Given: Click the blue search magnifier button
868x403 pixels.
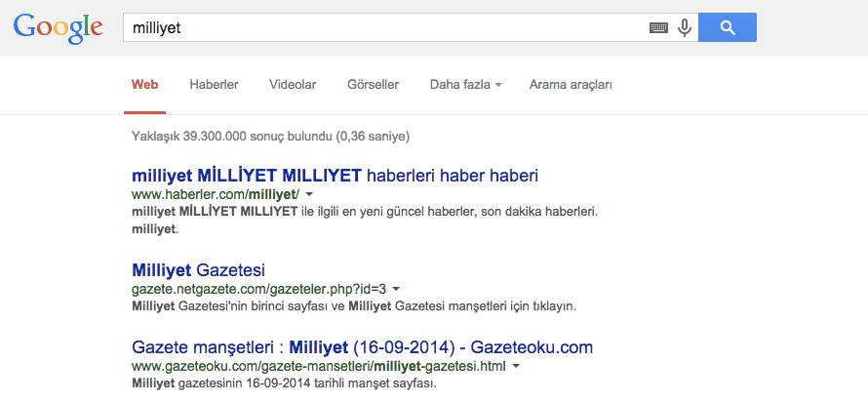Looking at the screenshot, I should coord(728,27).
